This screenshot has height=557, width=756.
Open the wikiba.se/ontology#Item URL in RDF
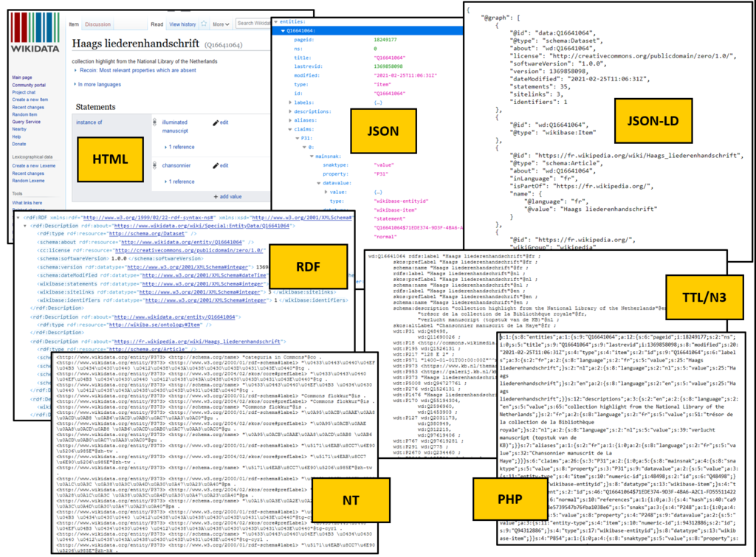point(154,325)
